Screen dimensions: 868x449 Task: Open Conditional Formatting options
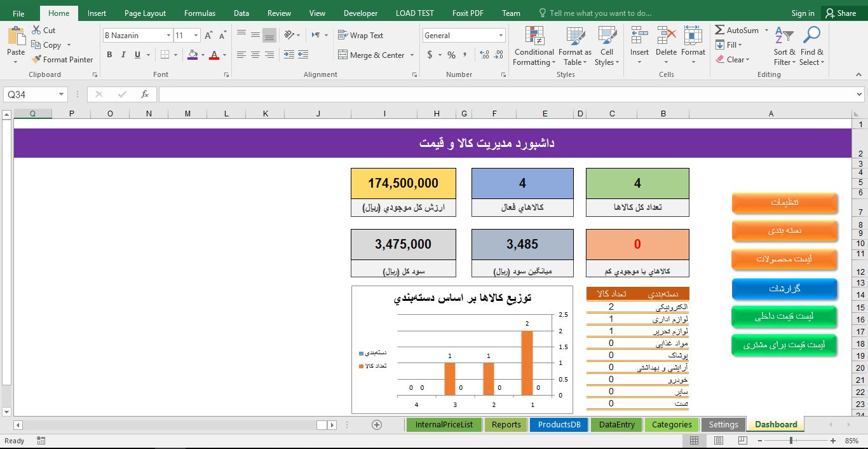pos(534,45)
